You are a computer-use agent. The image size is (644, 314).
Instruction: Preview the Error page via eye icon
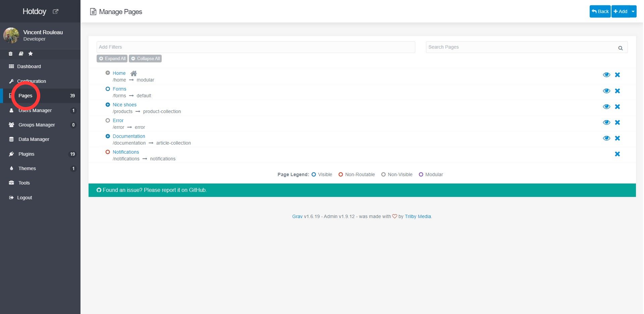606,122
